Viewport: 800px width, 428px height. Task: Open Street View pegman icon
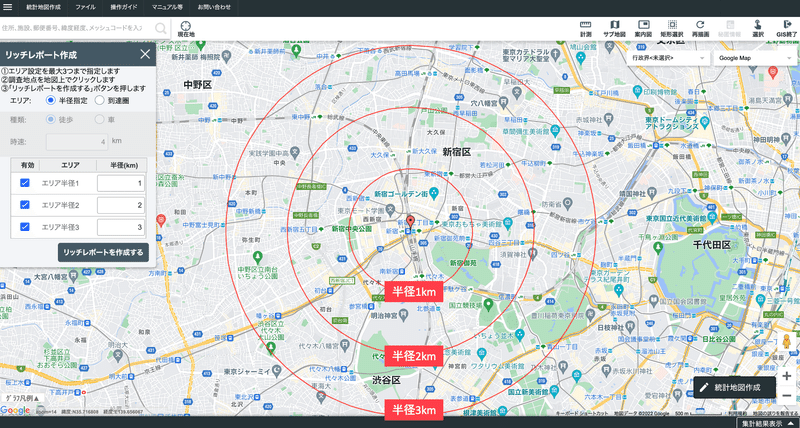[786, 341]
